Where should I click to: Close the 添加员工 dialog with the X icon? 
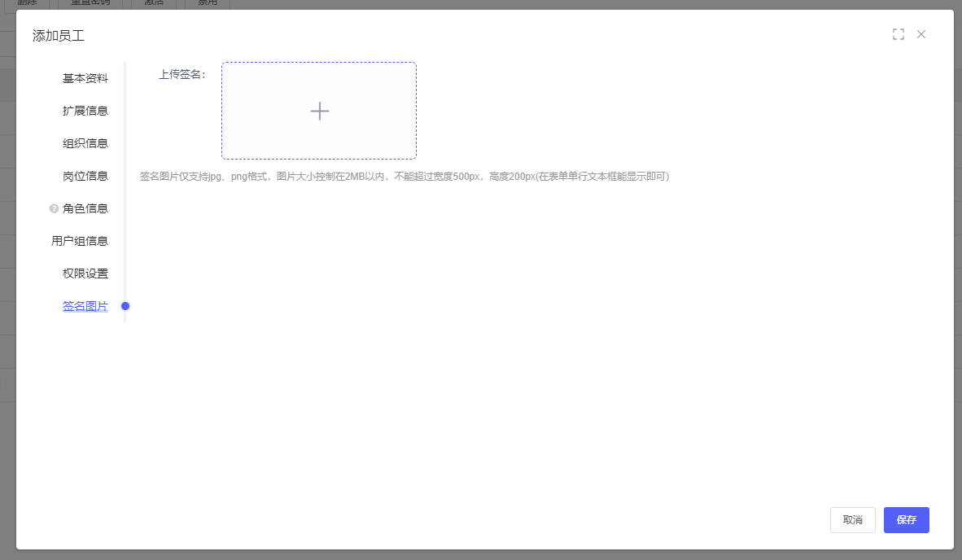click(x=921, y=34)
